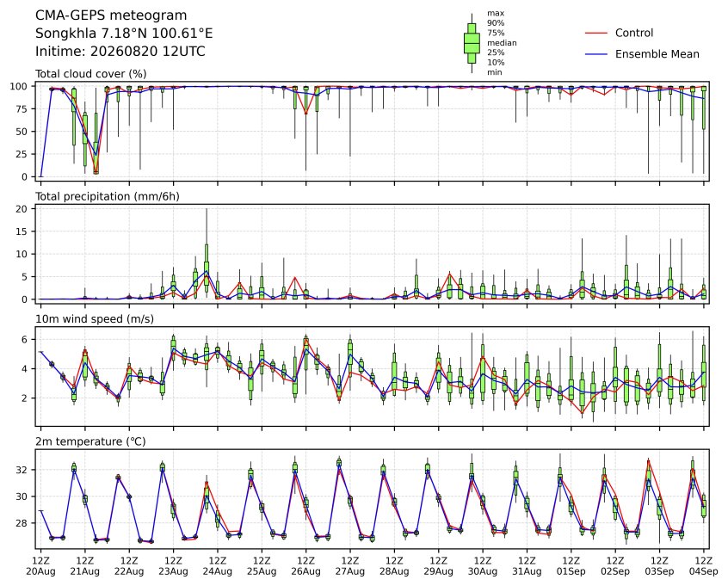Select the Ensemble Mean legend label
Image resolution: width=728 pixels, height=586 pixels.
pos(657,54)
